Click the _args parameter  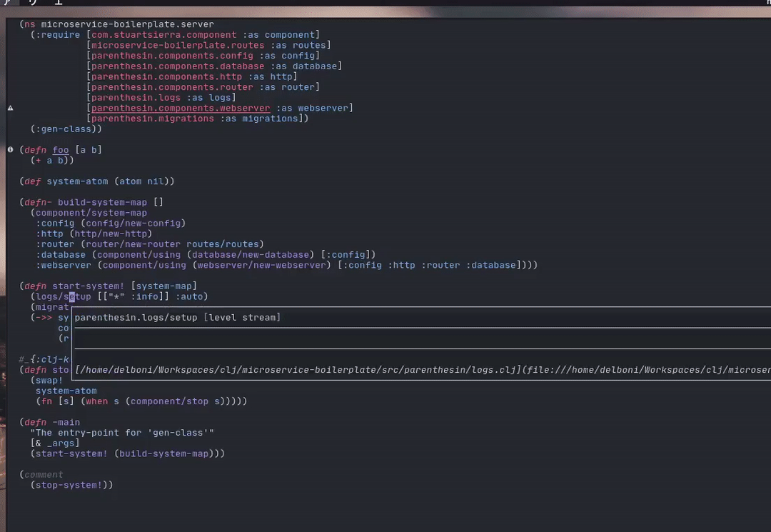pos(61,443)
